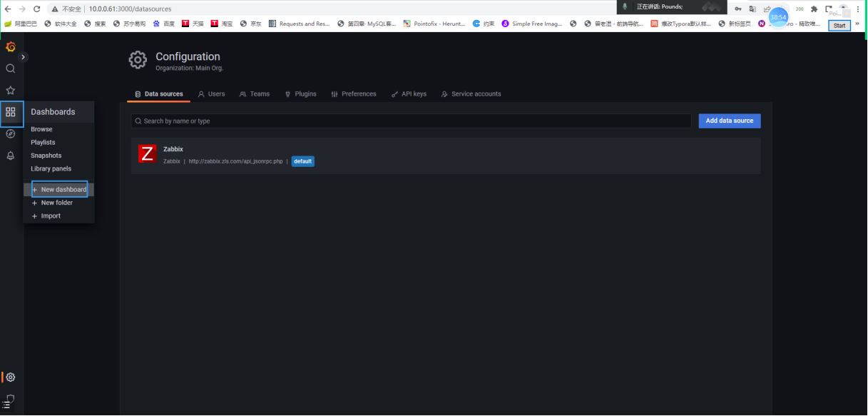The width and height of the screenshot is (868, 416).
Task: Click the share page icon
Action: (x=767, y=9)
